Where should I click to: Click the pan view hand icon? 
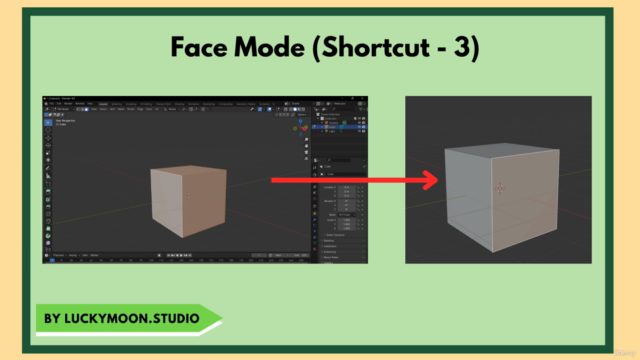[x=306, y=146]
